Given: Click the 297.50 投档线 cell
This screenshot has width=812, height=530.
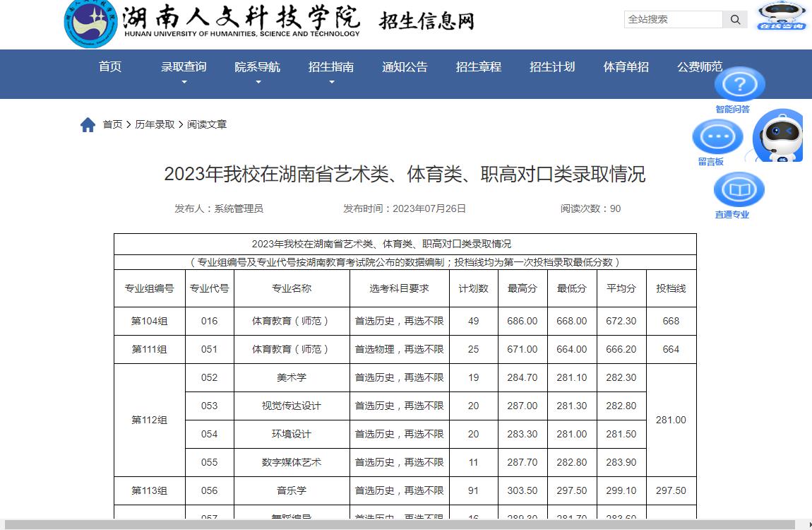Looking at the screenshot, I should (x=671, y=490).
